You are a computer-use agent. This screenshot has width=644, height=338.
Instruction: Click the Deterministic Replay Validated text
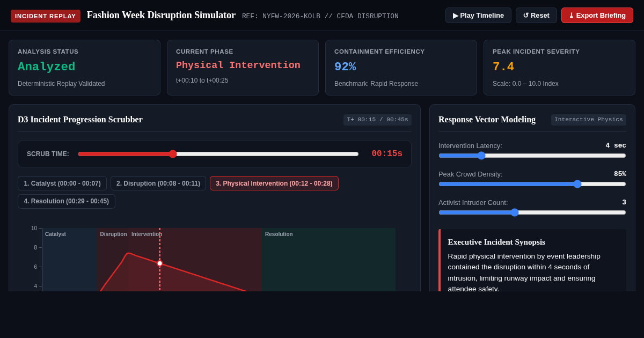click(x=61, y=84)
